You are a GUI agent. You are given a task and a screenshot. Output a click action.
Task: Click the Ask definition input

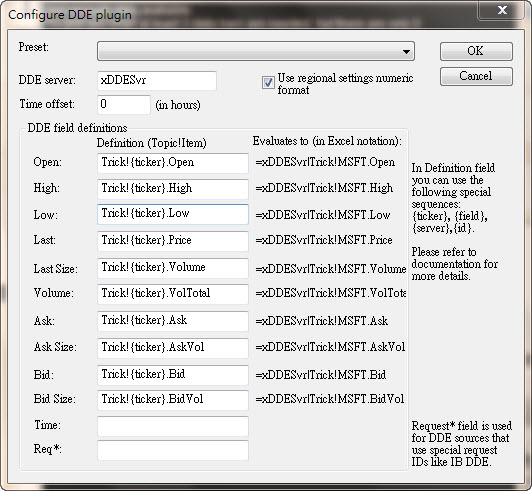click(x=173, y=321)
